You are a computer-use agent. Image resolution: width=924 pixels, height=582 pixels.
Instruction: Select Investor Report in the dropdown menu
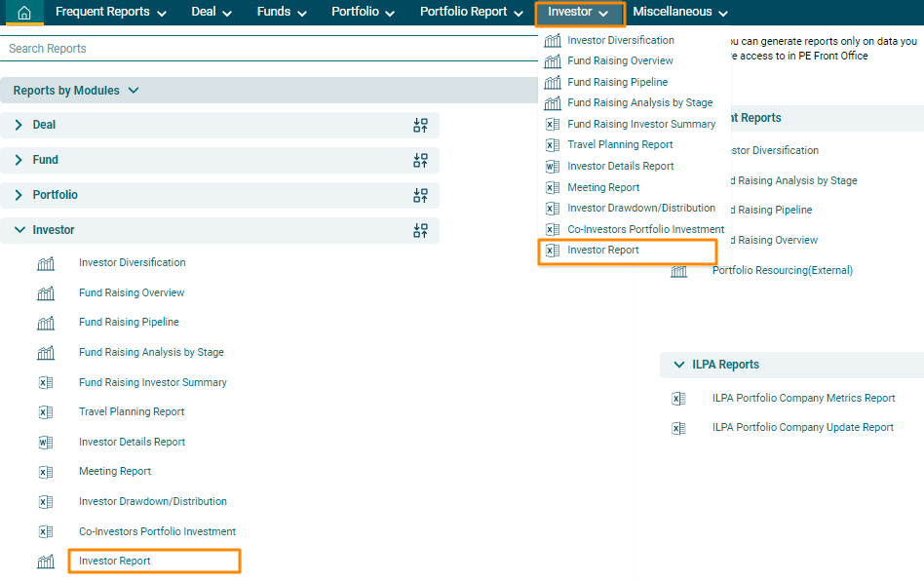click(x=603, y=251)
